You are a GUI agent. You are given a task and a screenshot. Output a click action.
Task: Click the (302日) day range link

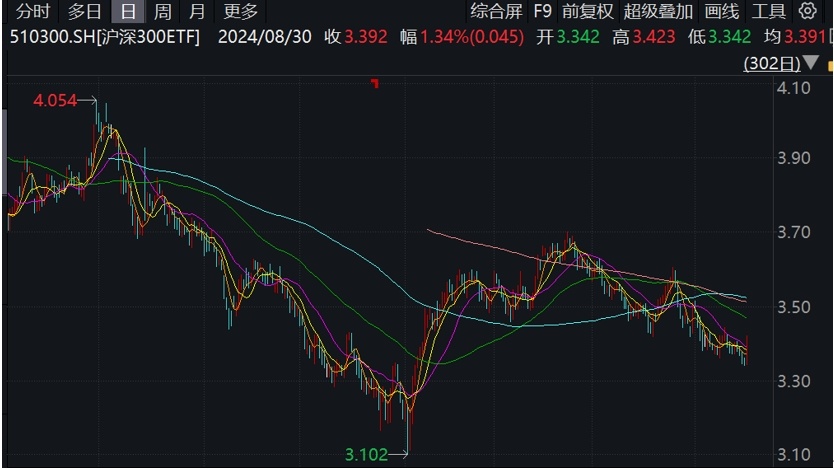click(x=772, y=64)
